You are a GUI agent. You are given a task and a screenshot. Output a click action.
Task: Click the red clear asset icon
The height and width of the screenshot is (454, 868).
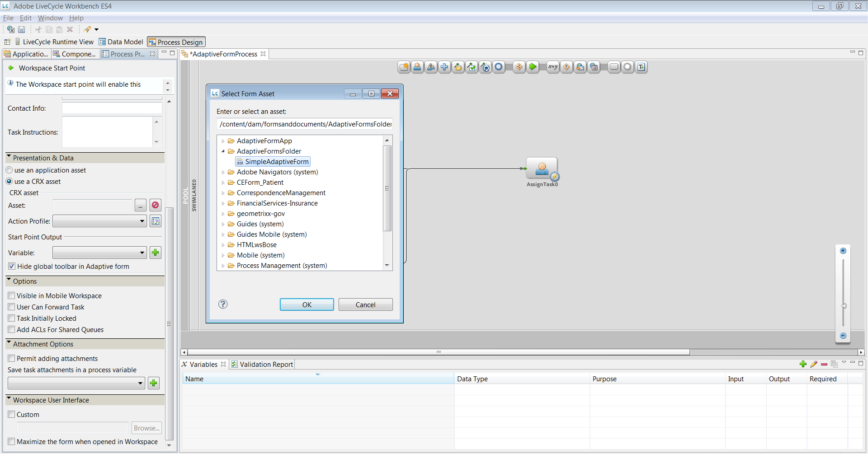pyautogui.click(x=155, y=205)
